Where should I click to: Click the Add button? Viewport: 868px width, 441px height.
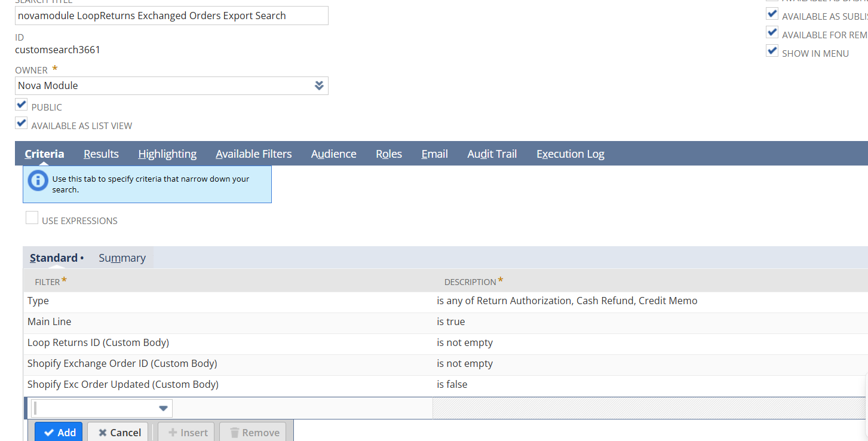59,432
